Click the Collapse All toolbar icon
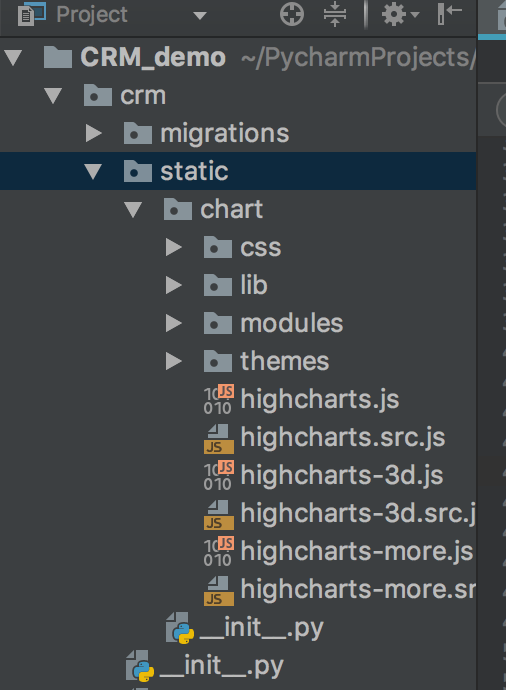 pyautogui.click(x=335, y=14)
